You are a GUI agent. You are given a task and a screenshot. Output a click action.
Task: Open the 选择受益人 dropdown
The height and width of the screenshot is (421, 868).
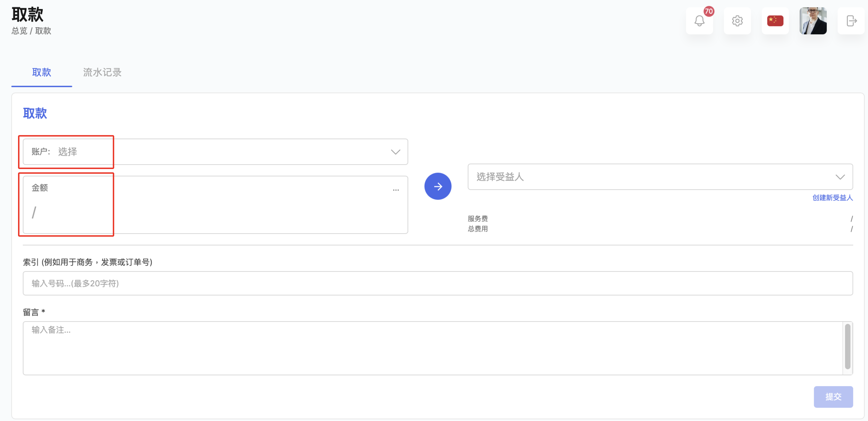click(x=660, y=177)
